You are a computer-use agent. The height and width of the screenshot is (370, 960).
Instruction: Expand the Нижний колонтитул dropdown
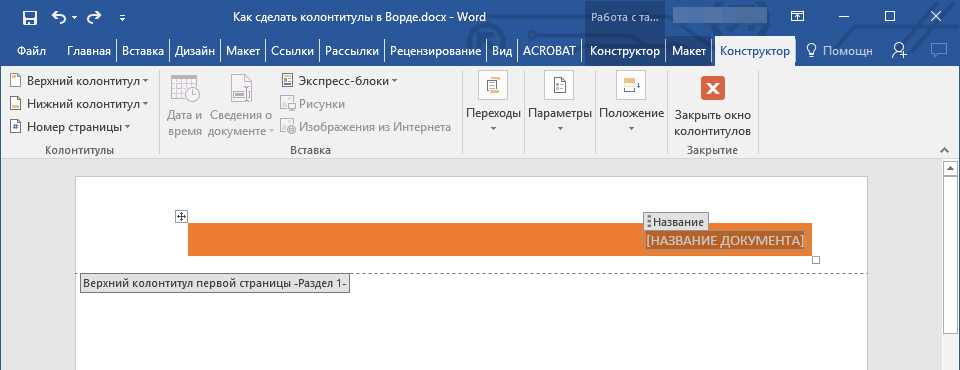(x=79, y=104)
